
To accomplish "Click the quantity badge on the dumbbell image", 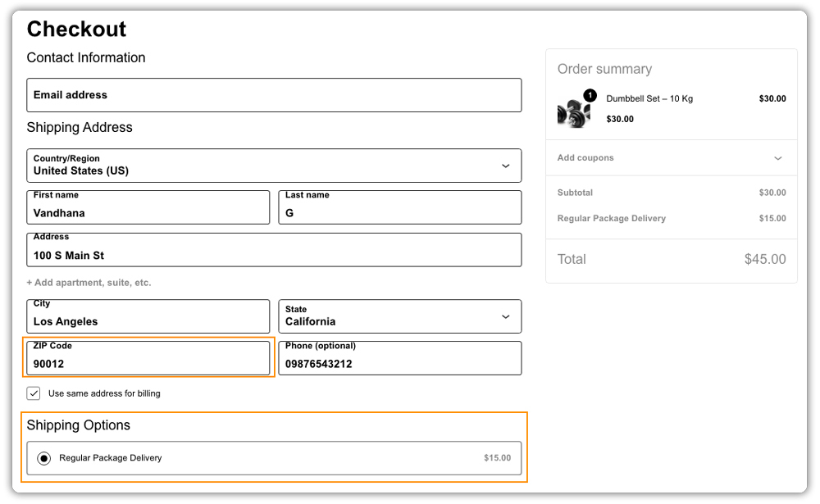I will (x=590, y=95).
